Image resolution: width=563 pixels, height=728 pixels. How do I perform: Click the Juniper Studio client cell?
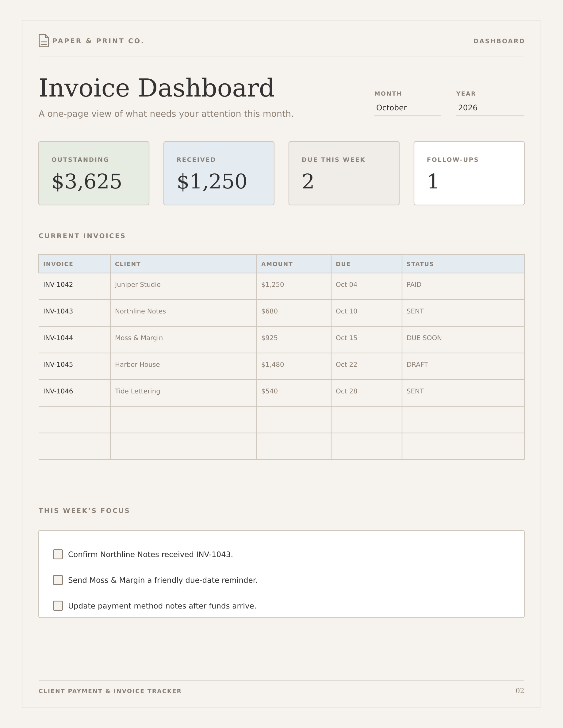tap(183, 286)
